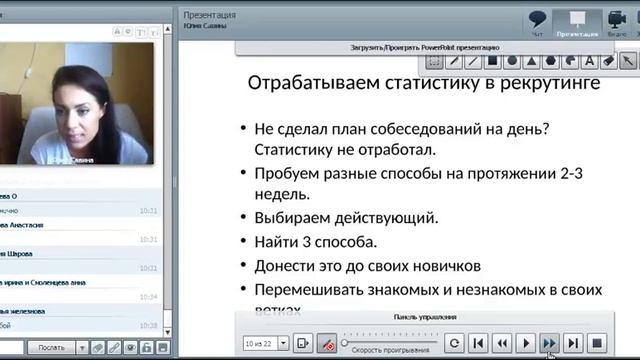Image resolution: width=640 pixels, height=360 pixels.
Task: Select the pencil drawing tool
Action: coord(453,61)
